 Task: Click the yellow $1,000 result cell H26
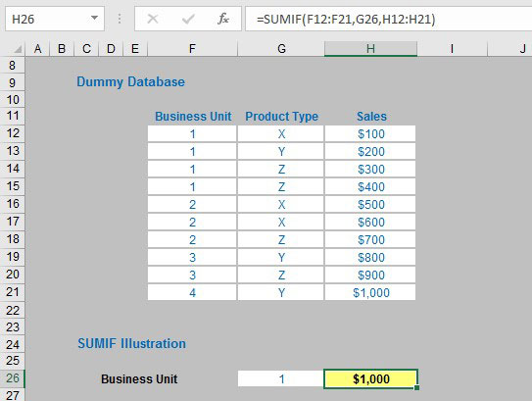pyautogui.click(x=370, y=378)
